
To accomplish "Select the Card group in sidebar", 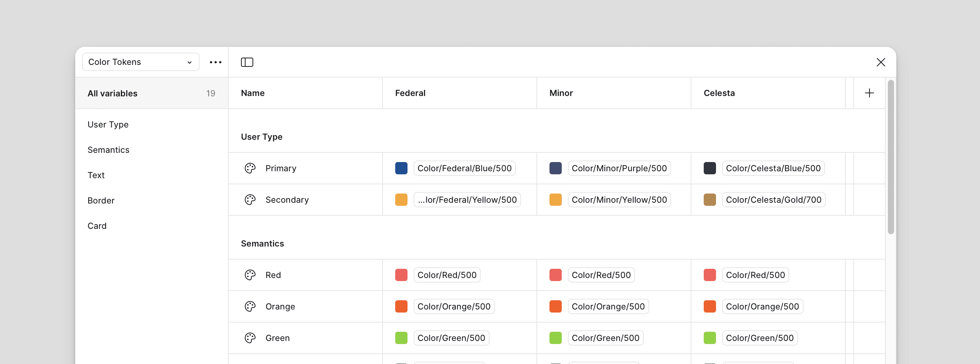I will (97, 226).
